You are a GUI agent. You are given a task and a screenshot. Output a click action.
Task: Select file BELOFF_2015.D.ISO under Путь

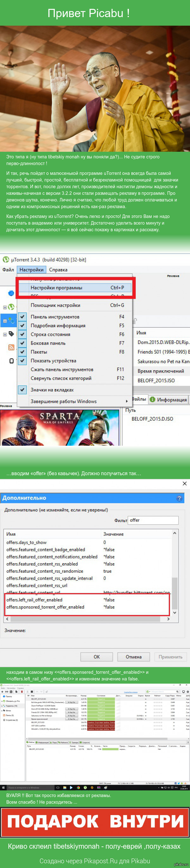click(152, 419)
